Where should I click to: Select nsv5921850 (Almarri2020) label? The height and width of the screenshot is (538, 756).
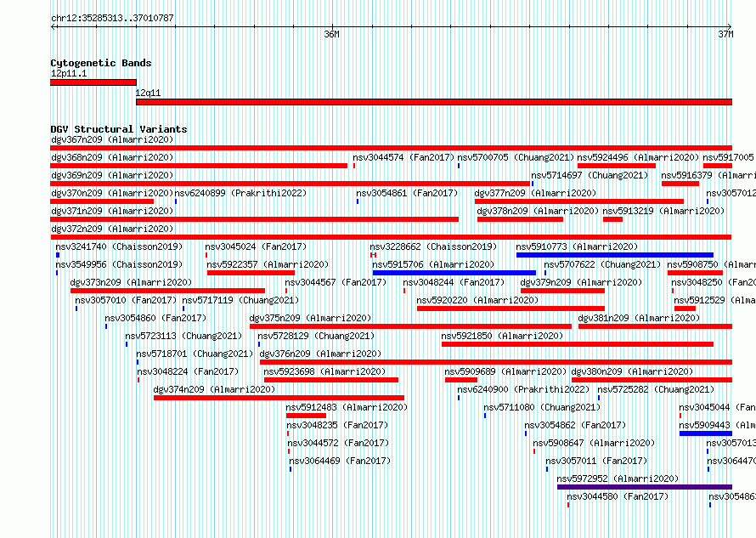[x=502, y=336]
